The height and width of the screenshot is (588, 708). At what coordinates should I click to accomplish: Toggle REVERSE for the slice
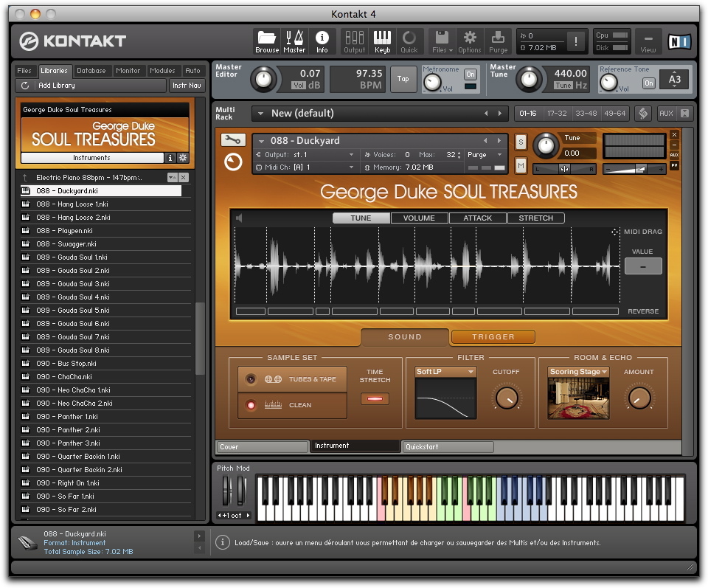tap(643, 311)
